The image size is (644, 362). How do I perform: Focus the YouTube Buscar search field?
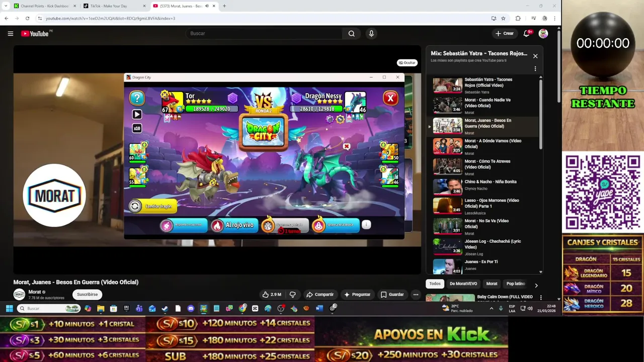(x=264, y=33)
